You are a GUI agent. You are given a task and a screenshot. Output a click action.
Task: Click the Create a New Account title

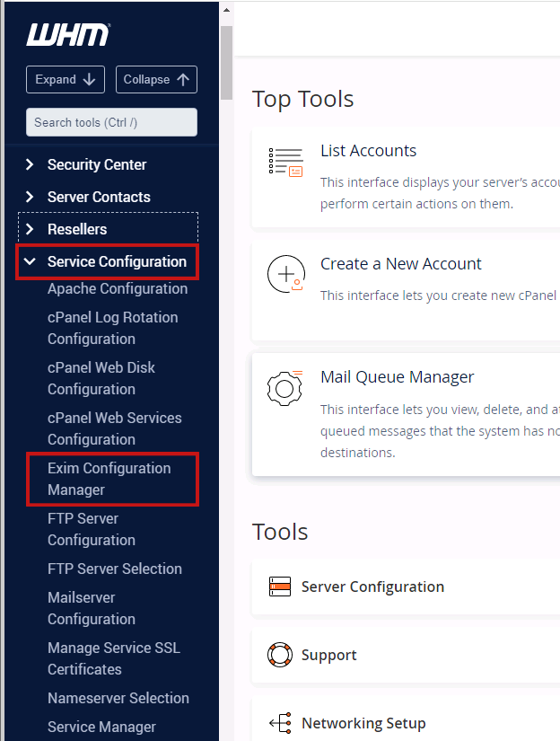tap(401, 264)
